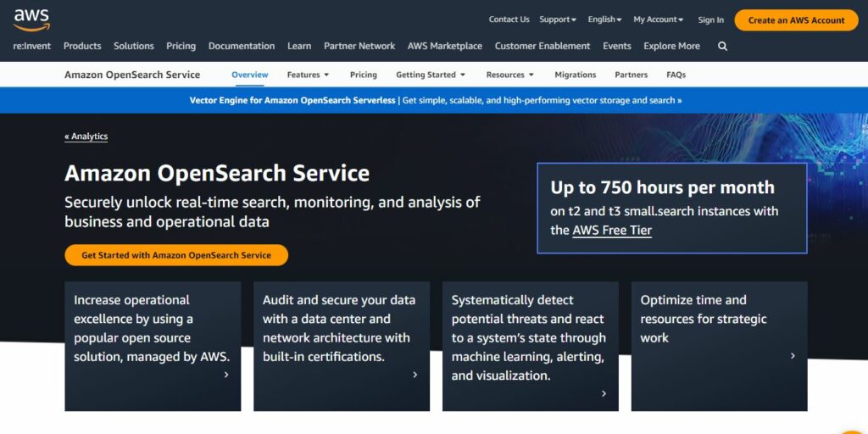Open Customer Enablement menu
Screen dimensions: 868x434
[542, 46]
